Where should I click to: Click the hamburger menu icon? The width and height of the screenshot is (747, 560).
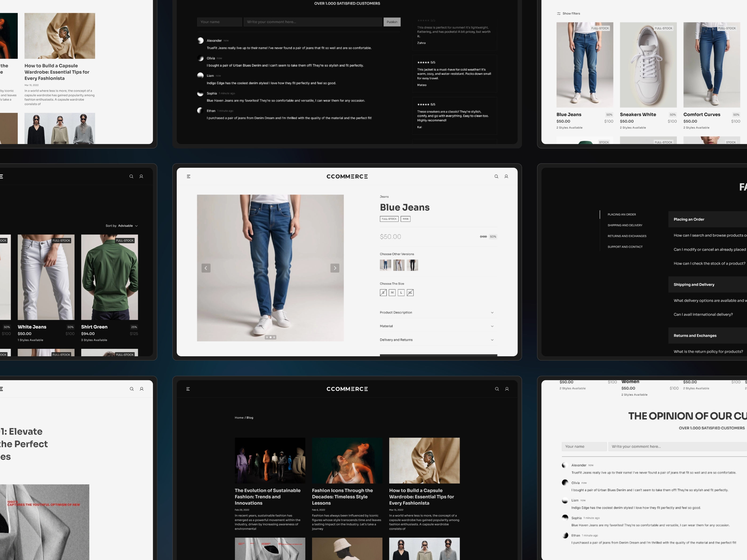coord(189,177)
